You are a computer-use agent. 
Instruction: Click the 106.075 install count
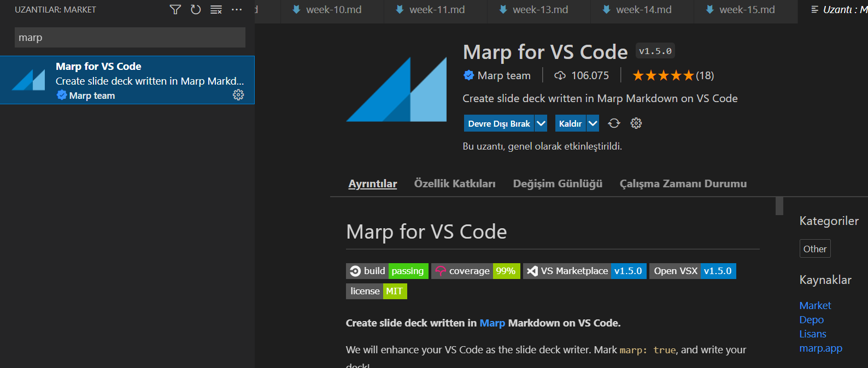coord(582,75)
